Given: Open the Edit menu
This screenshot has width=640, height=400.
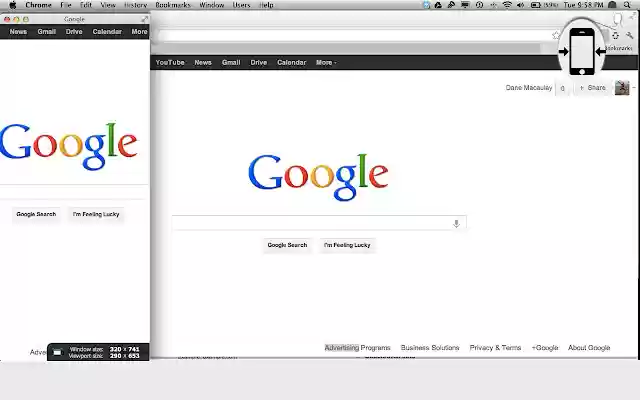Looking at the screenshot, I should (86, 5).
